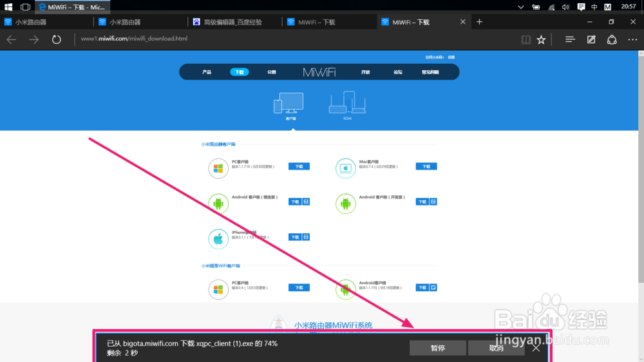Go back with the browser back arrow
This screenshot has height=362, width=644.
click(12, 39)
